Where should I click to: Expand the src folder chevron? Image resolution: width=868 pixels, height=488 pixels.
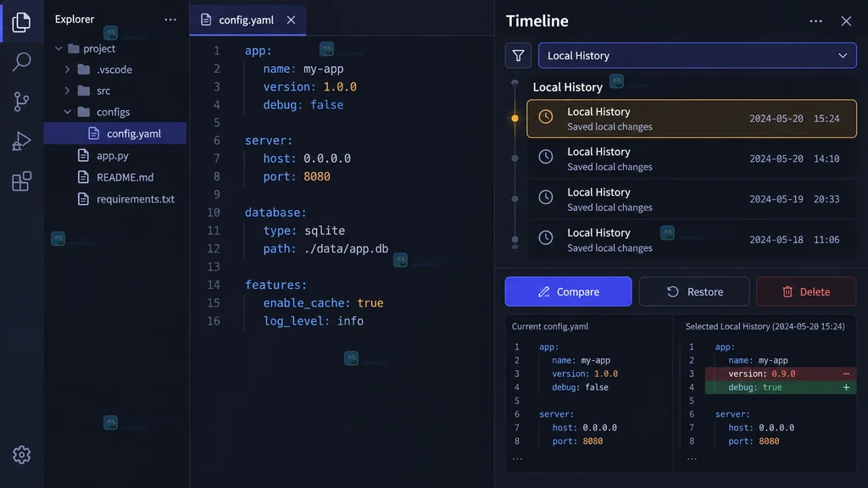click(x=67, y=91)
